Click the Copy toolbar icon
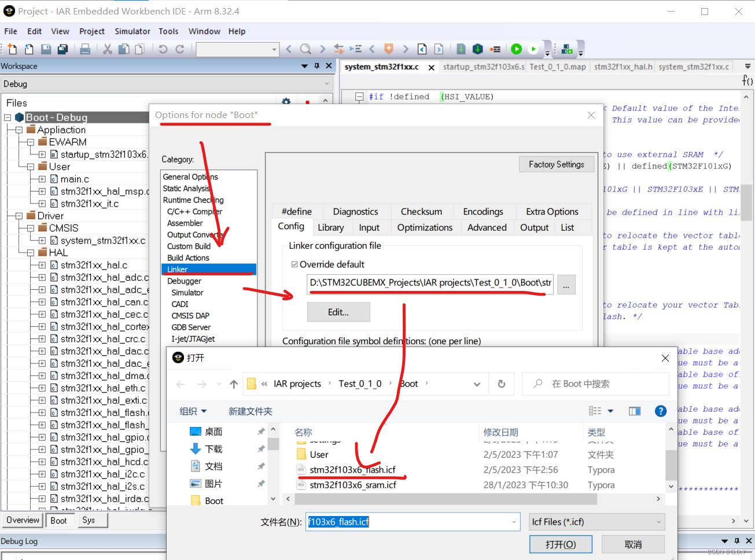This screenshot has width=755, height=560. click(x=124, y=49)
